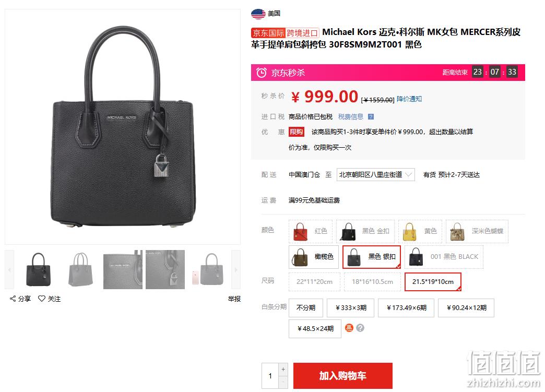Click the share icon below thumbnails

[x=13, y=299]
